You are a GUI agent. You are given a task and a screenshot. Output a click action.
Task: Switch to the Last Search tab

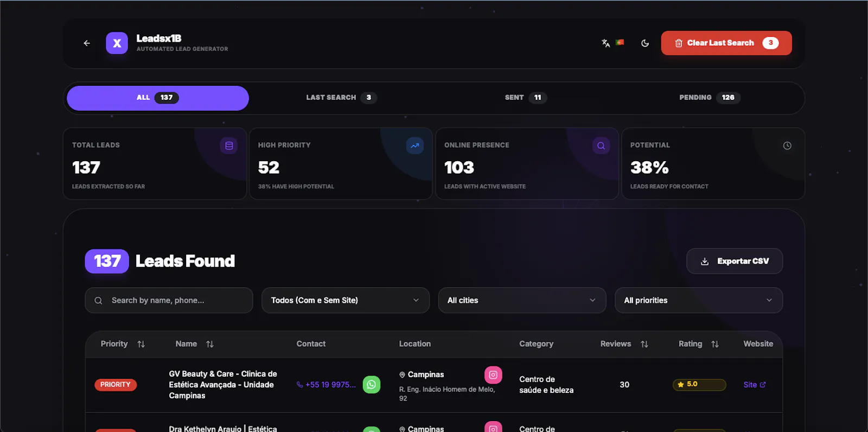[341, 98]
